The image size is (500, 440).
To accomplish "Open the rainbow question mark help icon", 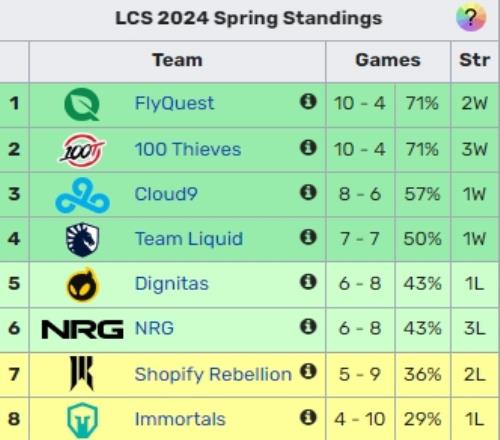I will (471, 17).
